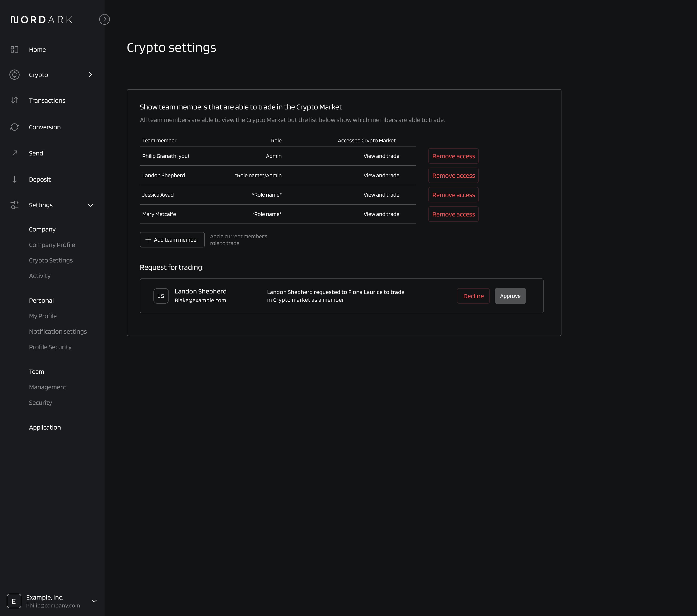Expand the Crypto submenu chevron

(x=90, y=75)
